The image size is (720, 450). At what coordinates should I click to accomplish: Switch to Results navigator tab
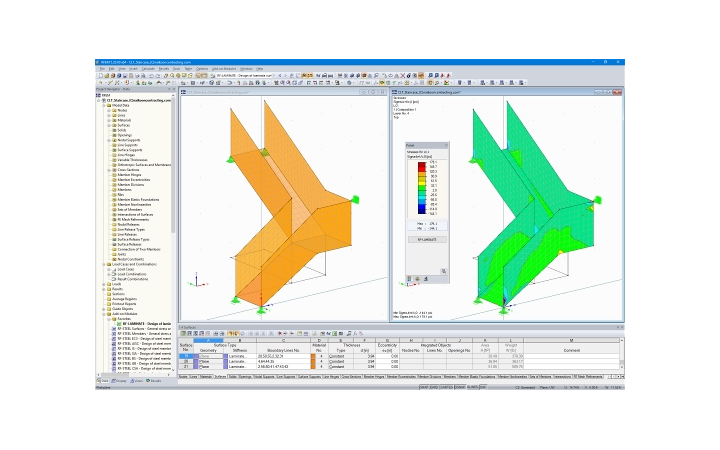[154, 381]
